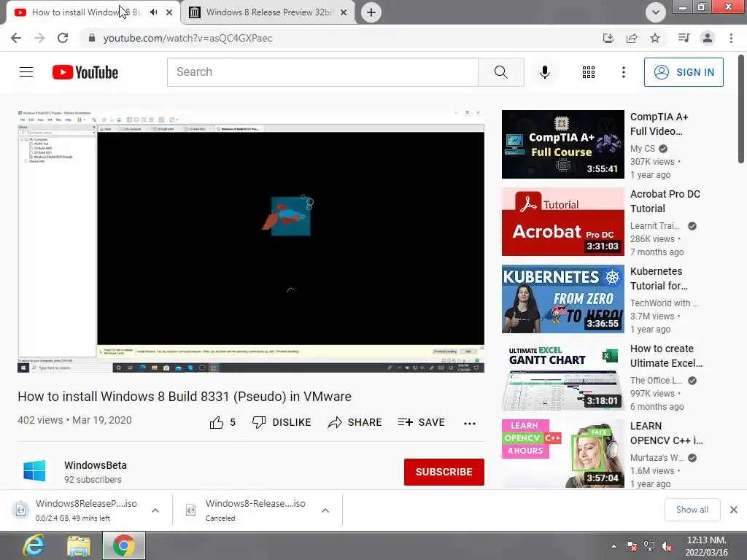Go to the YouTube home logo
Image resolution: width=747 pixels, height=560 pixels.
click(x=85, y=72)
